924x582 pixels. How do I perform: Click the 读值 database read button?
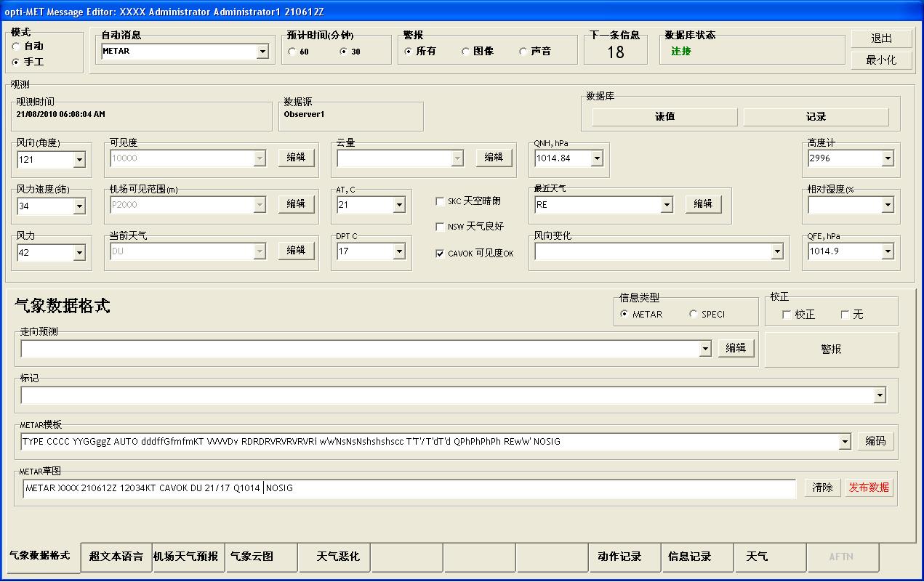point(664,117)
